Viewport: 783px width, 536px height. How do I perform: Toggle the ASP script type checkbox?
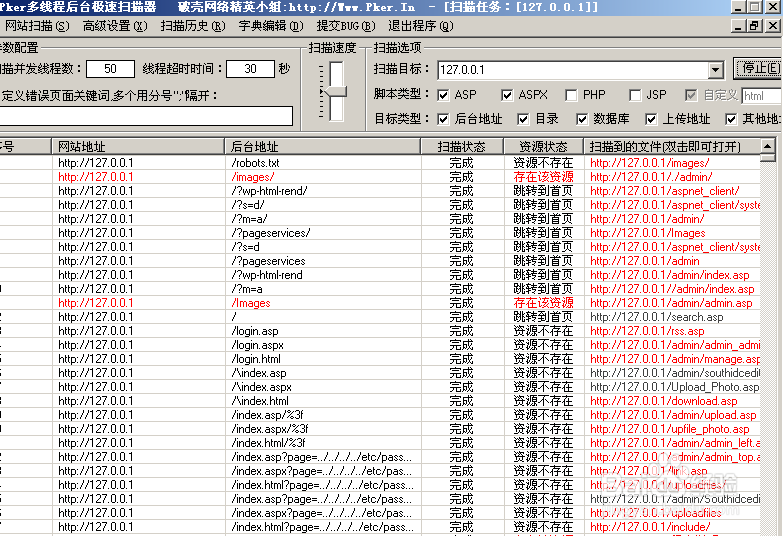coord(443,95)
